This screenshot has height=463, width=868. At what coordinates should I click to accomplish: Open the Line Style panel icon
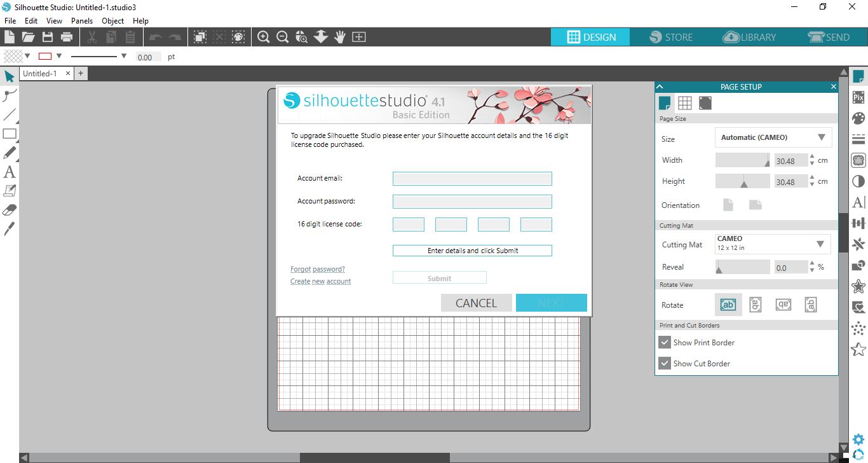pyautogui.click(x=858, y=139)
